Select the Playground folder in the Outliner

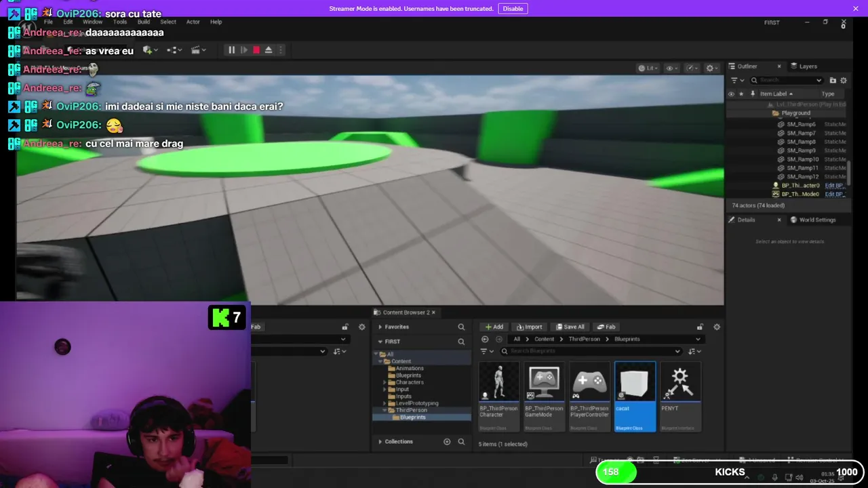pos(795,113)
